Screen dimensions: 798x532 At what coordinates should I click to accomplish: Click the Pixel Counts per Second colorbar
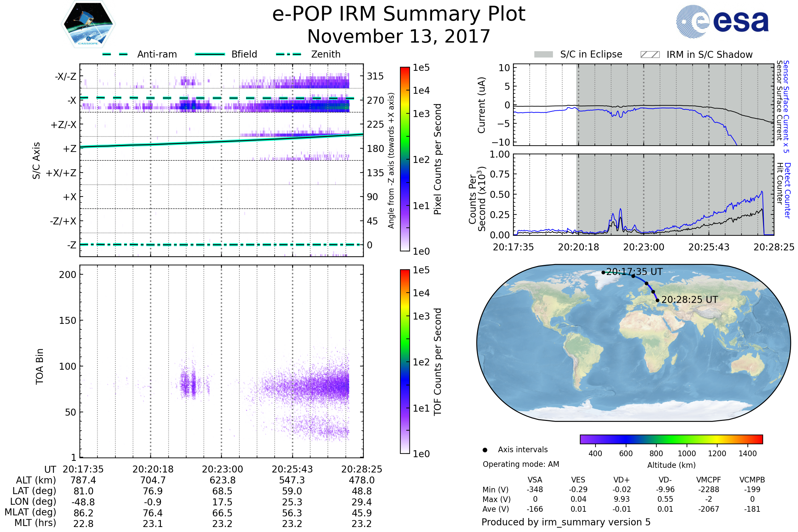(405, 159)
